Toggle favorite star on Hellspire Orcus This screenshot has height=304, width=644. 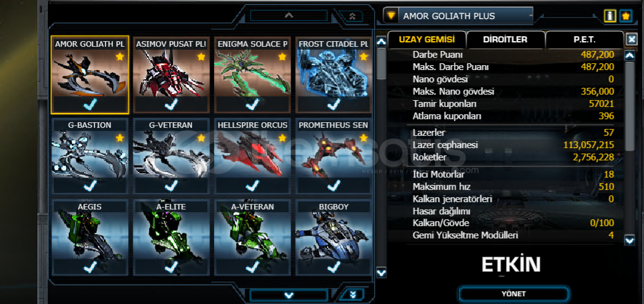pos(282,138)
